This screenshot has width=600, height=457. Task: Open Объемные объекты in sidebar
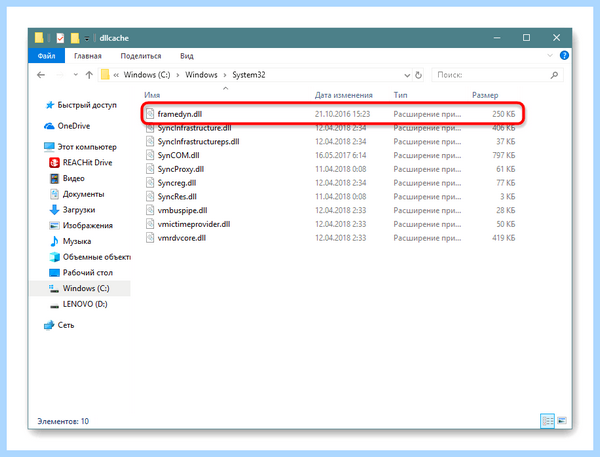coord(90,257)
